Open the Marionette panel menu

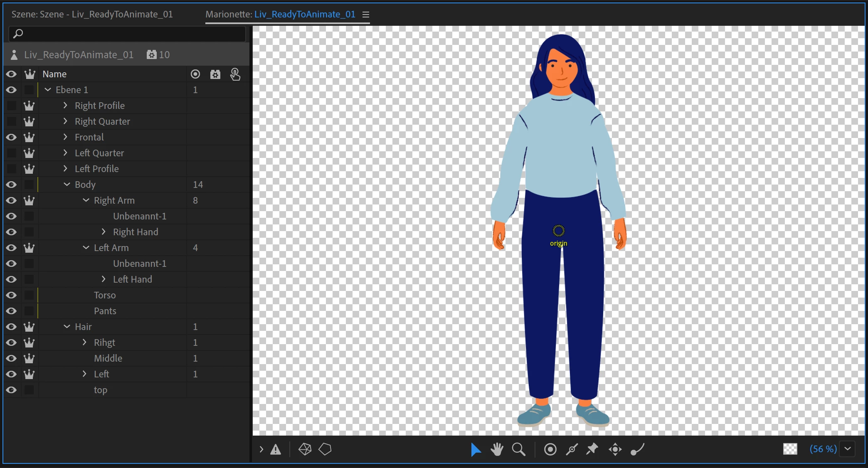366,15
